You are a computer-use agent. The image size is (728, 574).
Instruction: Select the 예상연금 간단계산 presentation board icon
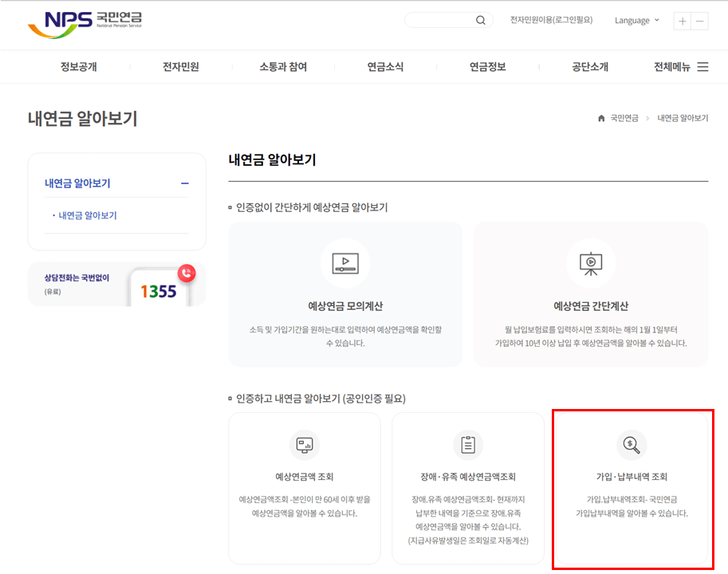click(591, 263)
